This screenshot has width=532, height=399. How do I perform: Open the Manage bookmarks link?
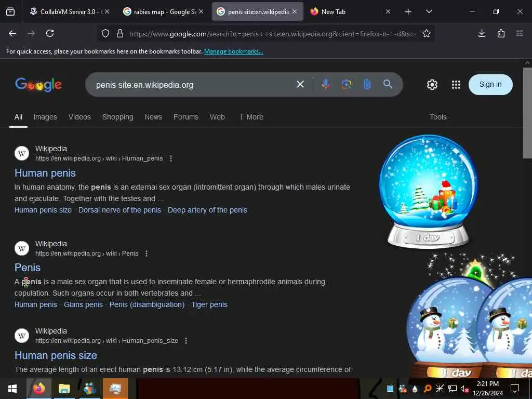point(233,51)
